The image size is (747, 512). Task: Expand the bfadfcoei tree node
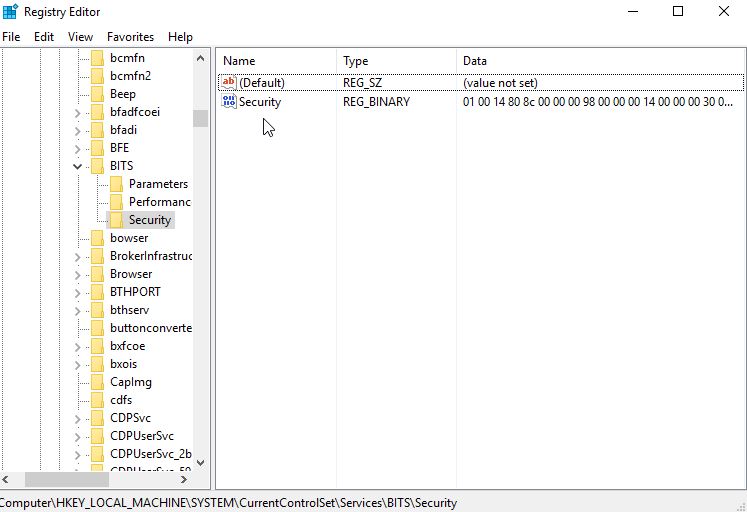tap(78, 112)
